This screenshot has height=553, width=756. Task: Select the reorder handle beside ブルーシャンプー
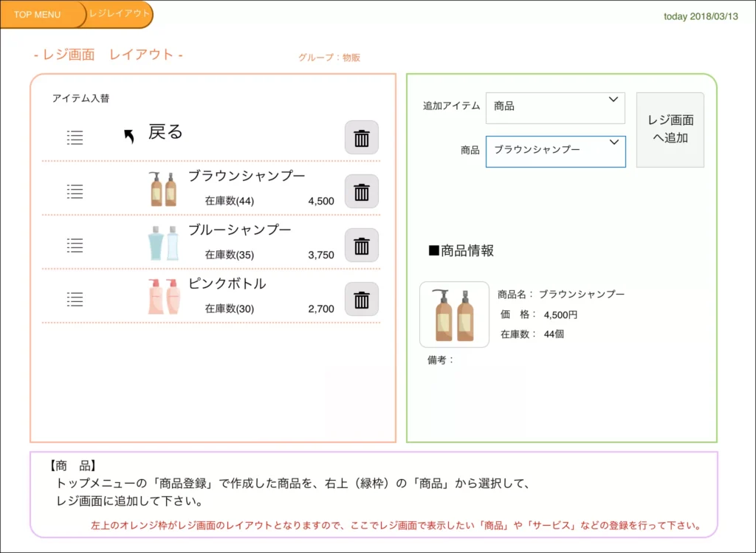(75, 245)
